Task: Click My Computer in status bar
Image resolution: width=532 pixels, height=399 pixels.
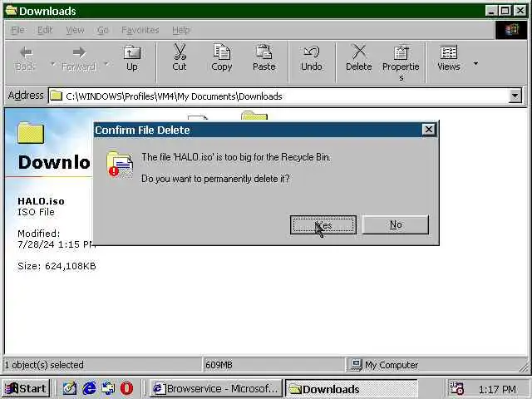Action: [x=392, y=365]
